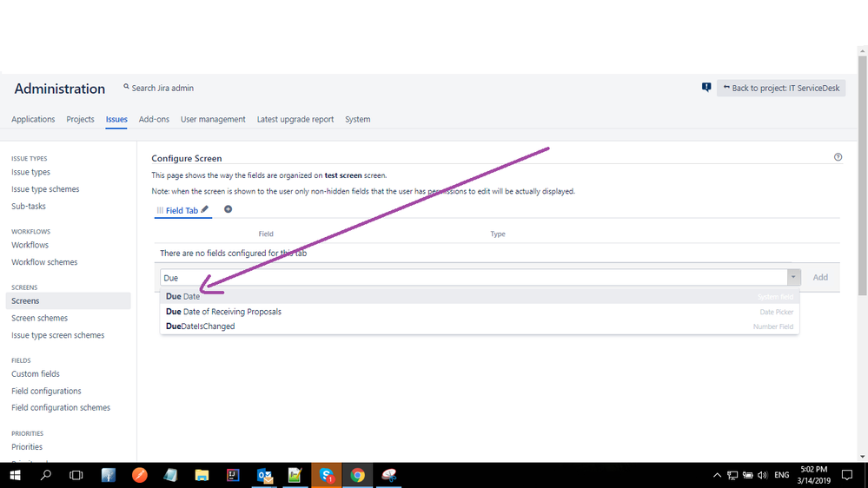Screen dimensions: 868x488
Task: Go to Issue type schemes
Action: 45,189
